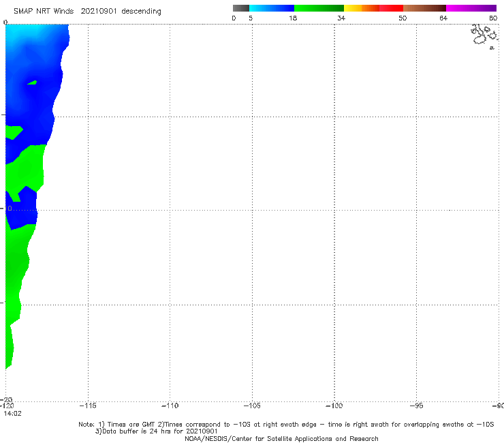Click colorbar label 18
504x443 pixels.
pos(293,18)
